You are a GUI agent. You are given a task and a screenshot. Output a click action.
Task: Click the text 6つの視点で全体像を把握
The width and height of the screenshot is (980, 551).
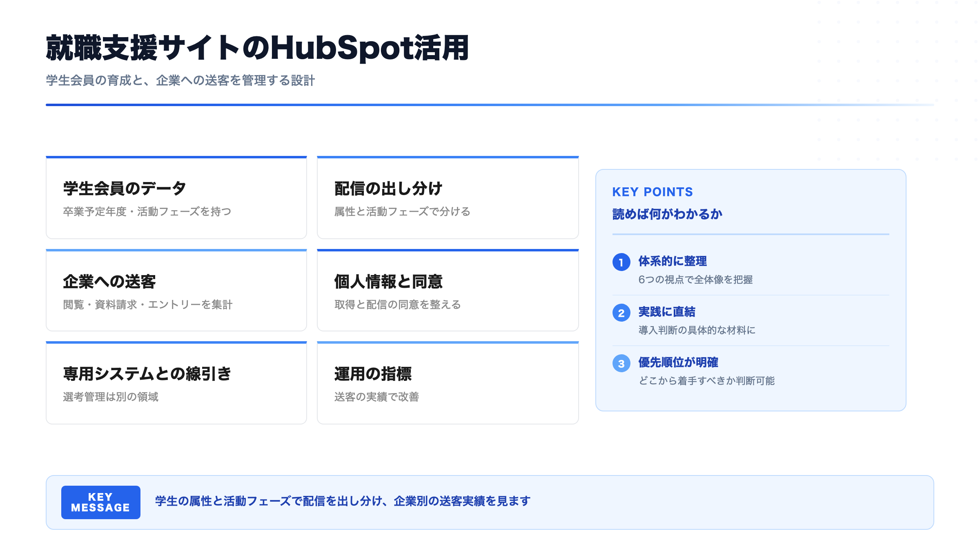tap(695, 280)
